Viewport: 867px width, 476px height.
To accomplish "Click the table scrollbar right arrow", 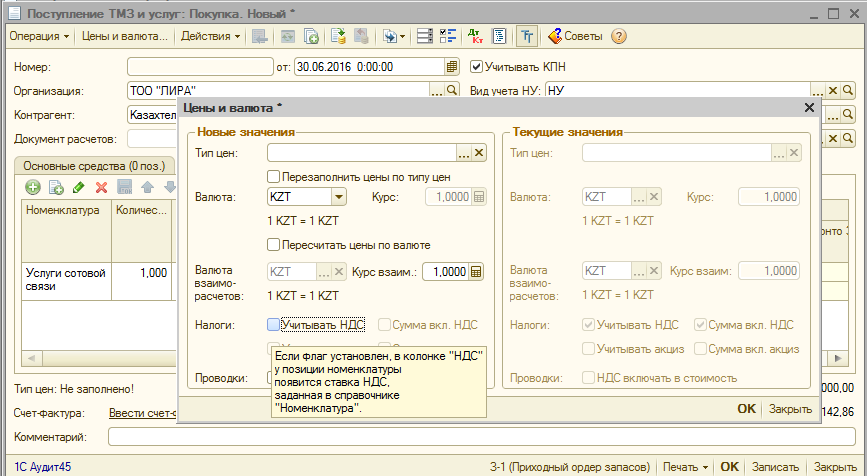I will click(x=839, y=358).
